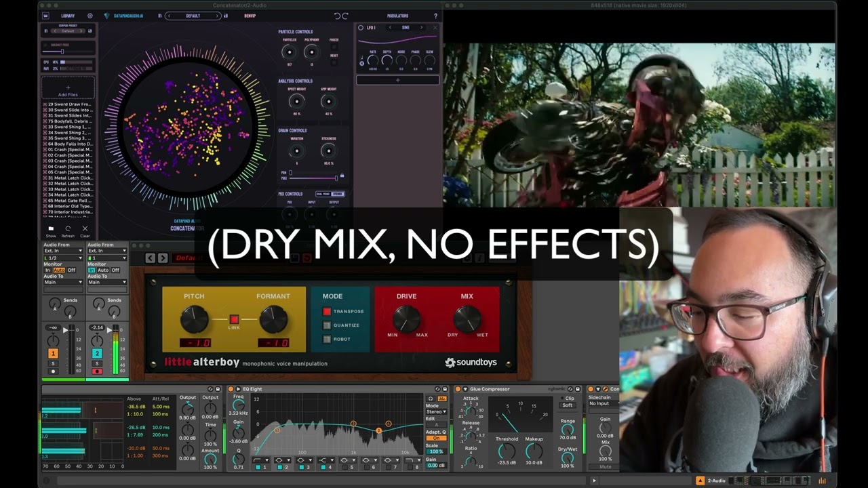Viewport: 868px width, 488px height.
Task: Toggle LFO 1 power circle
Action: pyautogui.click(x=361, y=28)
